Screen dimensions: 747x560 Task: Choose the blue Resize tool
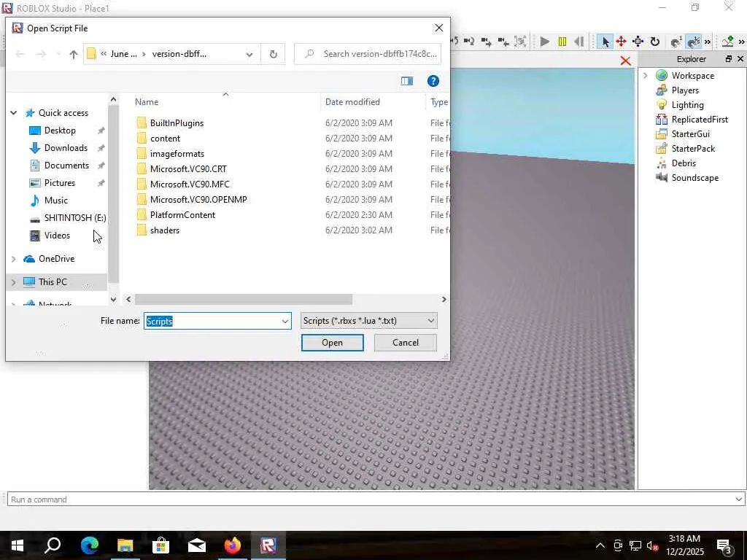pos(638,42)
